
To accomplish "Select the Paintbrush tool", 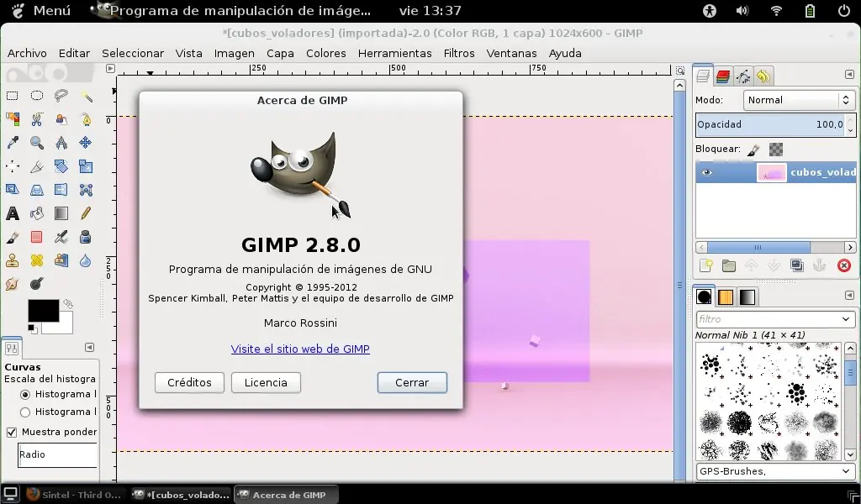I will 12,237.
